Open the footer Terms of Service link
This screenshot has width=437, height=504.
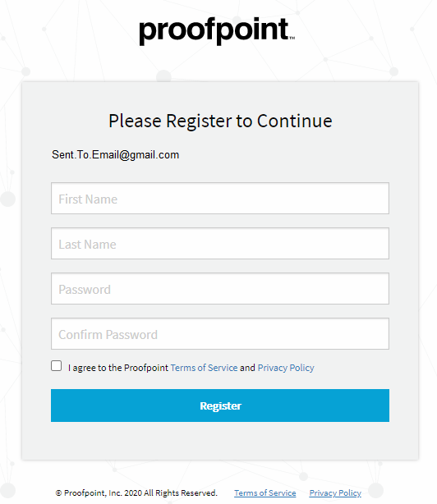point(265,493)
